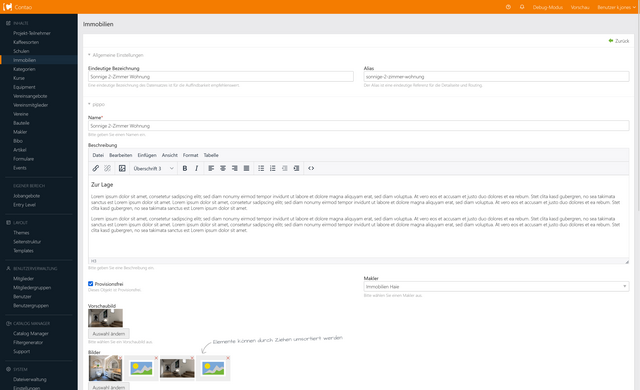640x390 pixels.
Task: Click the insert link icon in editor
Action: point(96,168)
